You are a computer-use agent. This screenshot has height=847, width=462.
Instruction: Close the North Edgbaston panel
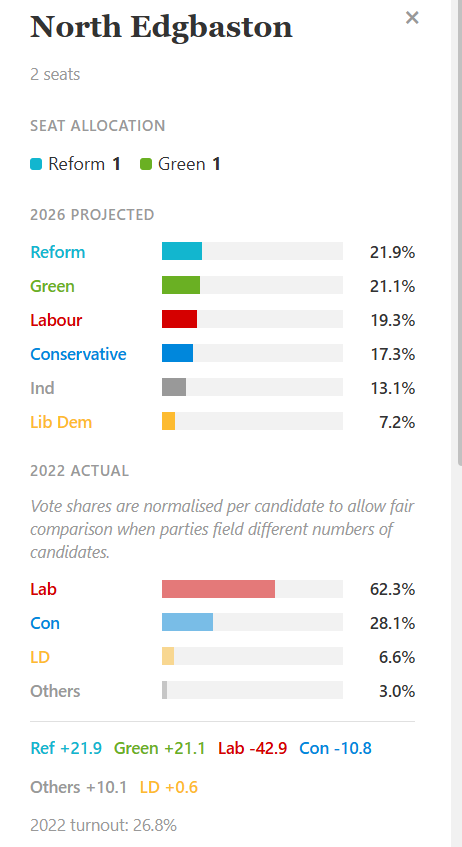[412, 18]
